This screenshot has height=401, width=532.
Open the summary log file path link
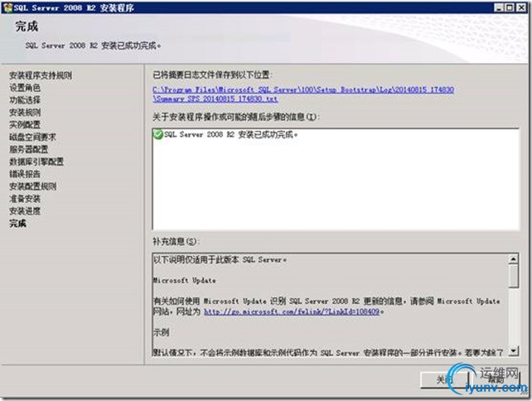(x=303, y=94)
